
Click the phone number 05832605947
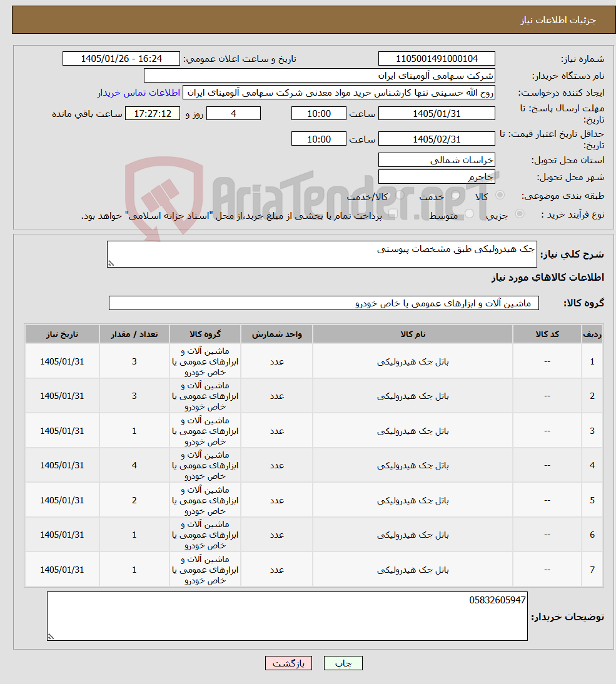coord(497,600)
